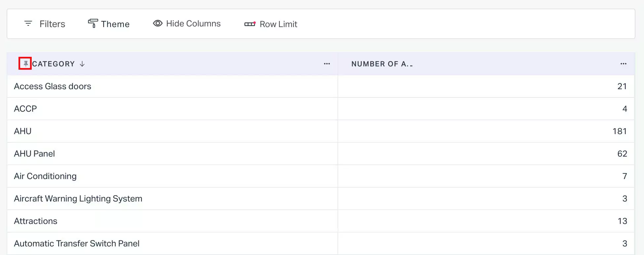Viewport: 644px width, 255px height.
Task: Open the Row Limit setting
Action: [278, 24]
